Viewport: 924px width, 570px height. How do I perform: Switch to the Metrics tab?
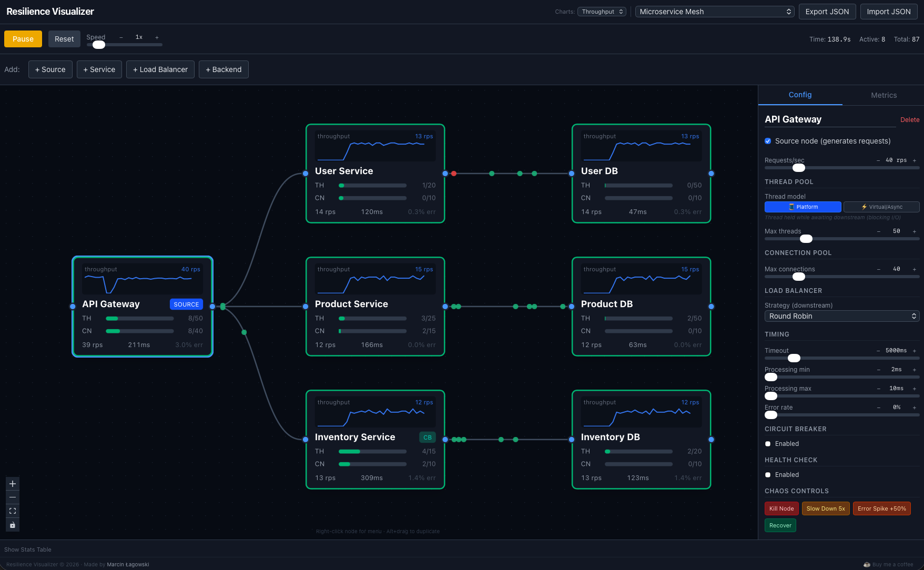pyautogui.click(x=883, y=95)
